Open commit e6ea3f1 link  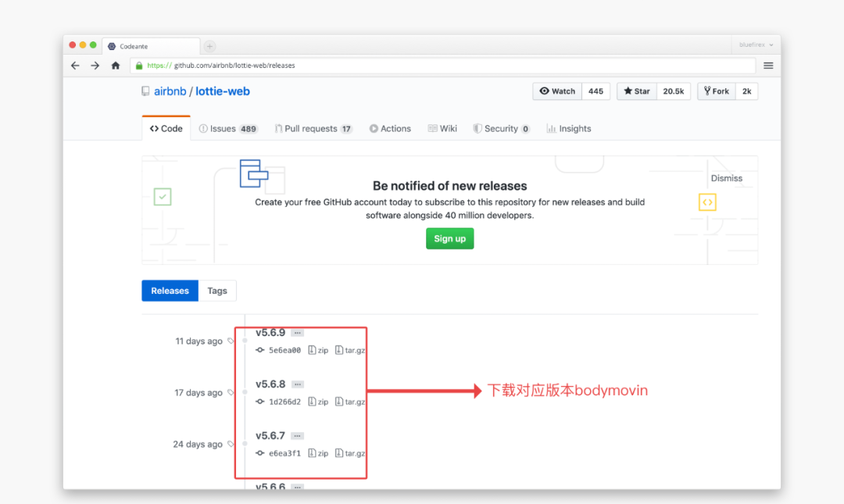pos(284,453)
